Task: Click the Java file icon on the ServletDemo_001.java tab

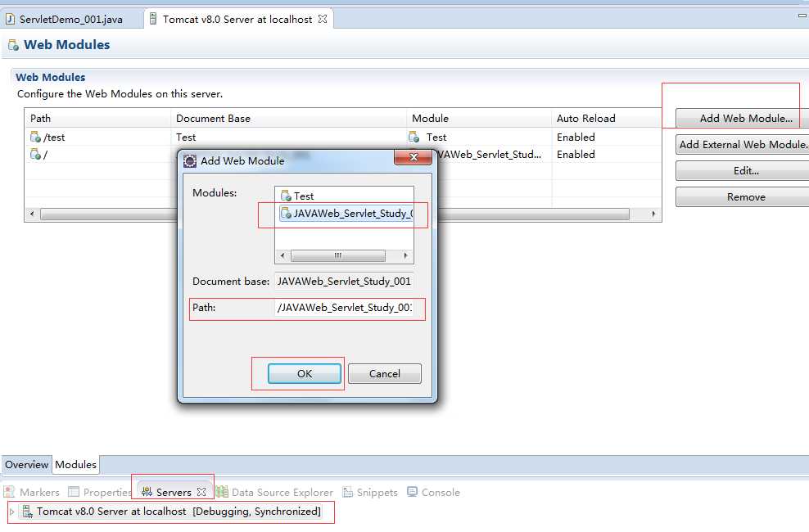Action: (x=11, y=19)
